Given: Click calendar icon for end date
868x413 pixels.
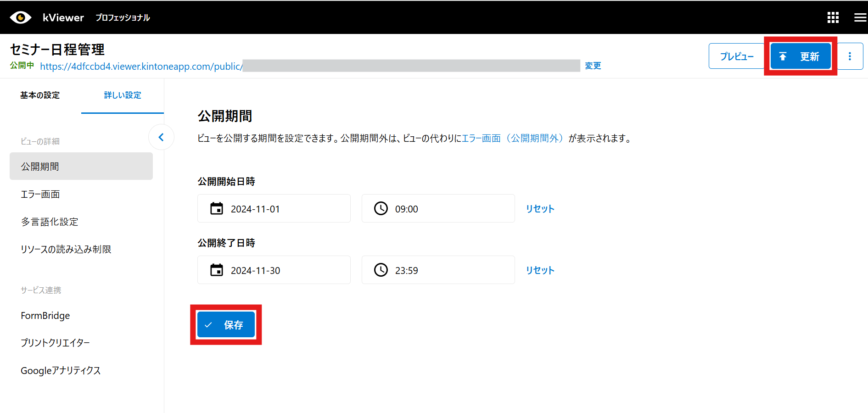Looking at the screenshot, I should coord(217,270).
